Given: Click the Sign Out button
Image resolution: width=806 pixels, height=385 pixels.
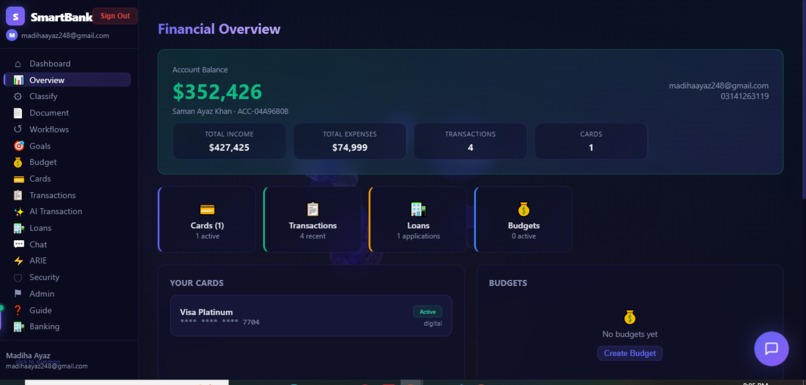Looking at the screenshot, I should point(115,16).
